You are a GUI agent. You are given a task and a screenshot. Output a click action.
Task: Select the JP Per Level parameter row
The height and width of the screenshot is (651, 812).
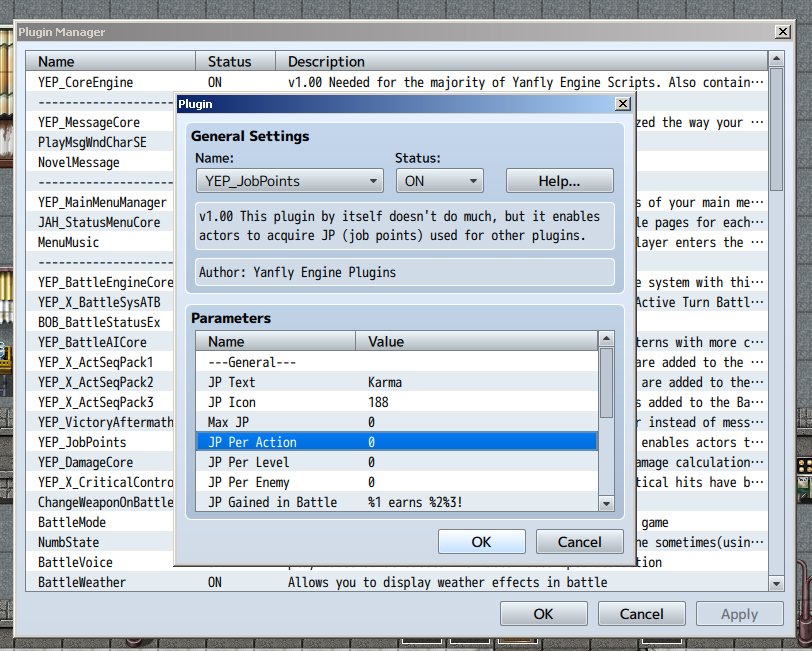click(x=397, y=462)
